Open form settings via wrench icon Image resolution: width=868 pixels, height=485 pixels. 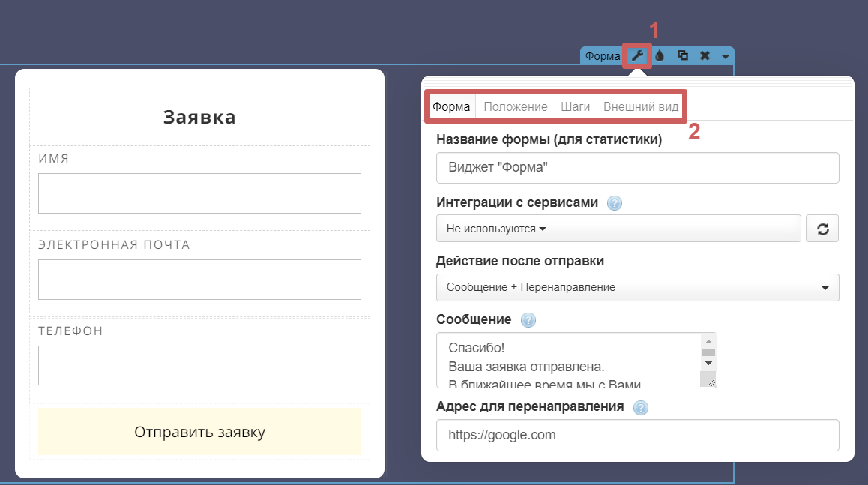click(637, 56)
